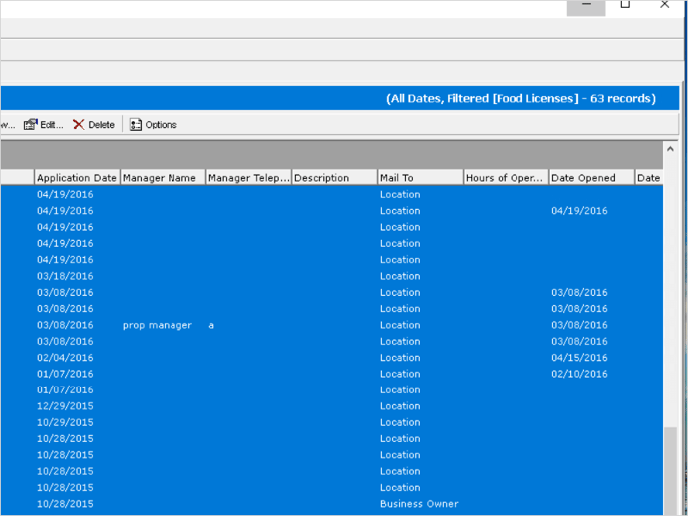Screen dimensions: 688x516
Task: Select the 10/29/2015 application date cell
Action: [x=65, y=422]
